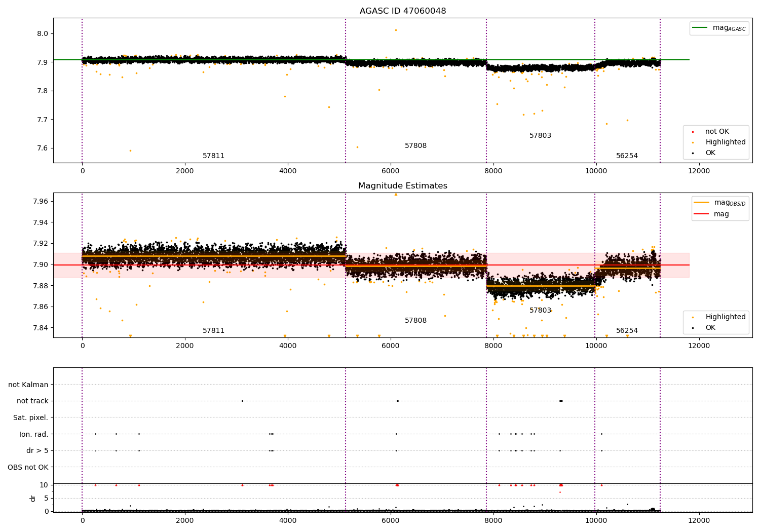Select the mag OBSID legend entry

(719, 203)
